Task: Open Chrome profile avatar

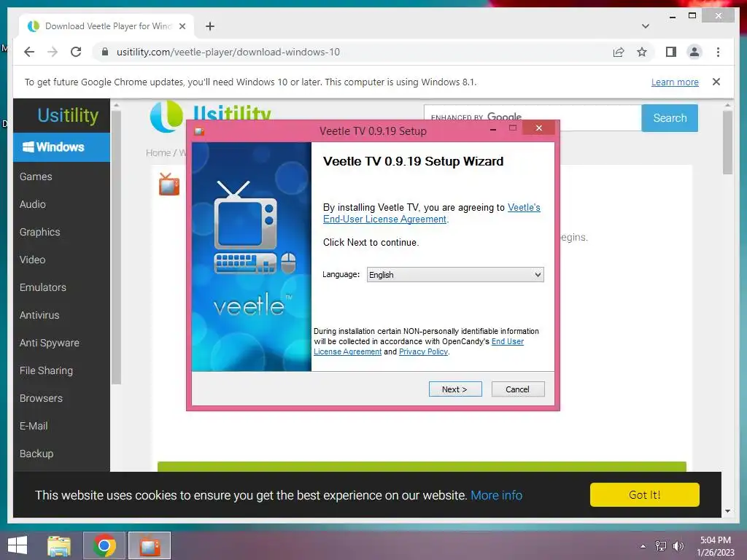Action: pos(694,52)
